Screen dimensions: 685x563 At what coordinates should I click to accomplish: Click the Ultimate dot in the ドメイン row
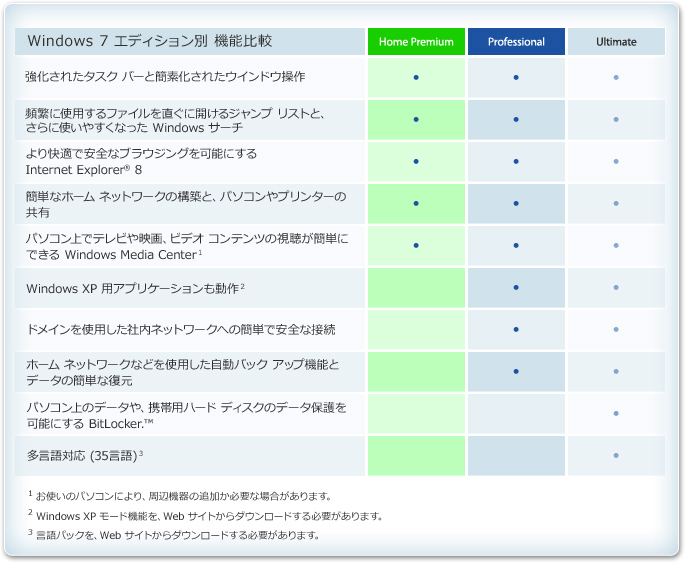click(616, 329)
